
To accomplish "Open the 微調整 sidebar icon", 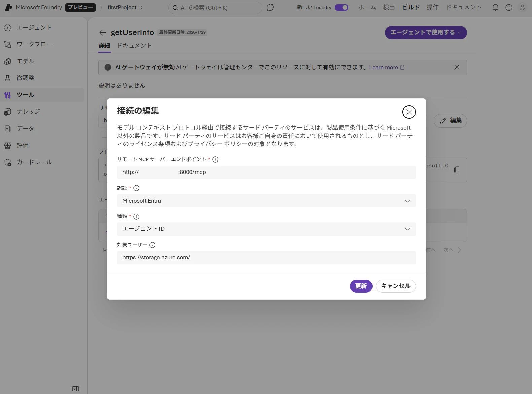I will coord(8,78).
